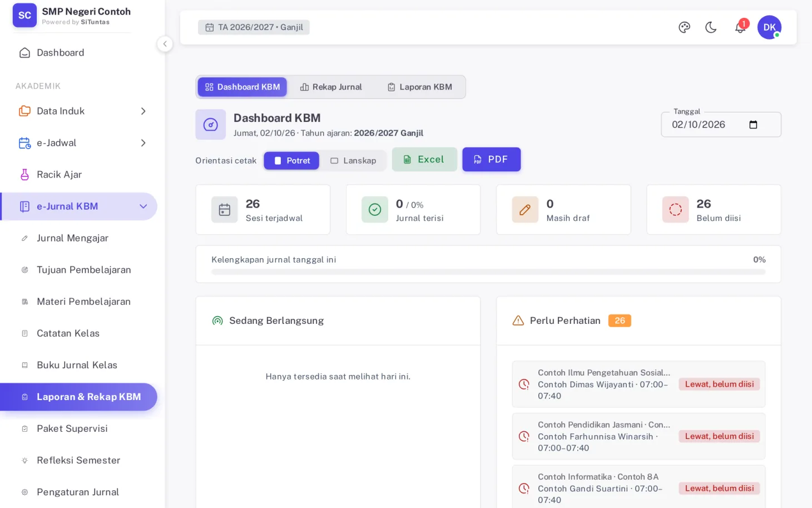Image resolution: width=812 pixels, height=508 pixels.
Task: Open the calendar picker icon in Tanggal
Action: [x=753, y=125]
